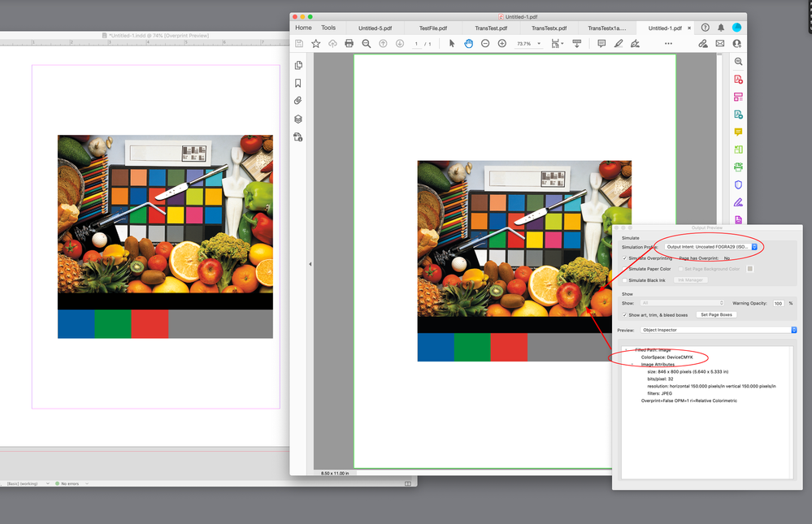812x524 pixels.
Task: Collapse the Acrobat left pane arrow
Action: 310,264
